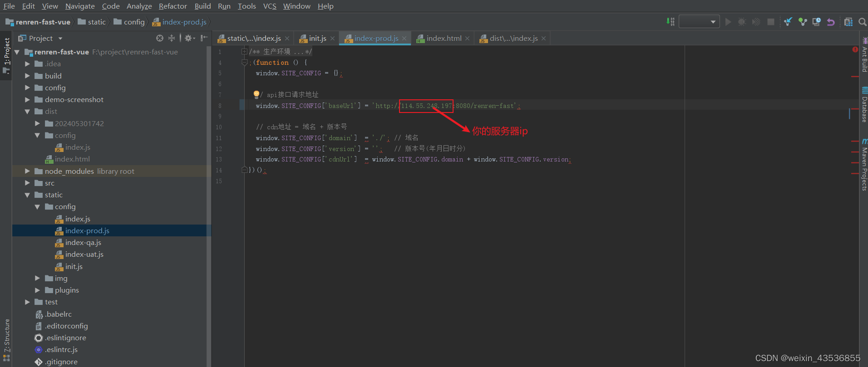
Task: Click renren-fast-vue breadcrumb in navigation bar
Action: pyautogui.click(x=38, y=22)
